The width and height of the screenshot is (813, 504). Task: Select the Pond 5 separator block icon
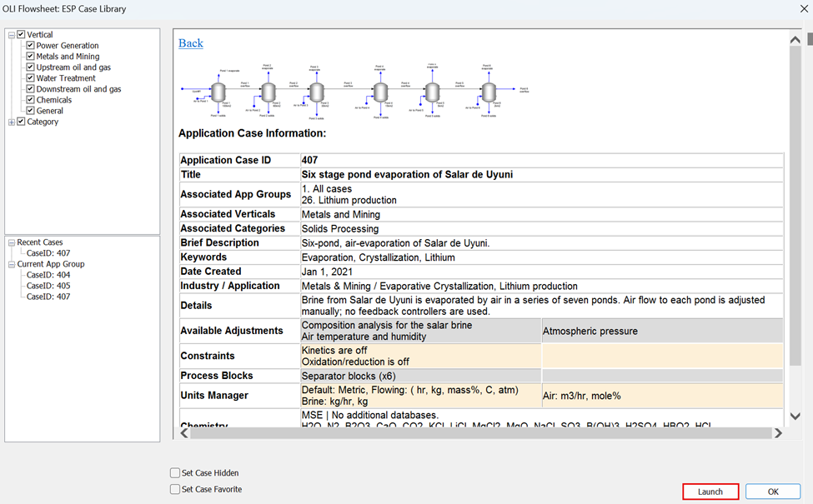(x=431, y=92)
